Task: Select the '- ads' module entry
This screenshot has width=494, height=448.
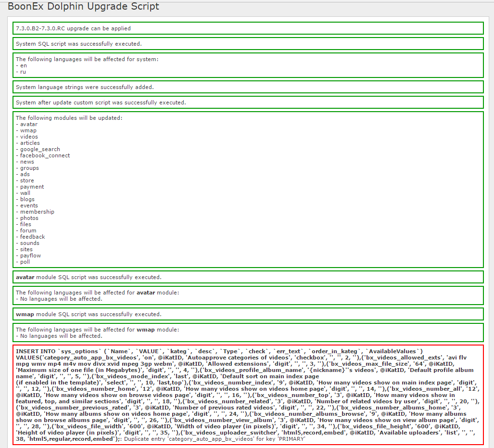Action: [x=23, y=174]
